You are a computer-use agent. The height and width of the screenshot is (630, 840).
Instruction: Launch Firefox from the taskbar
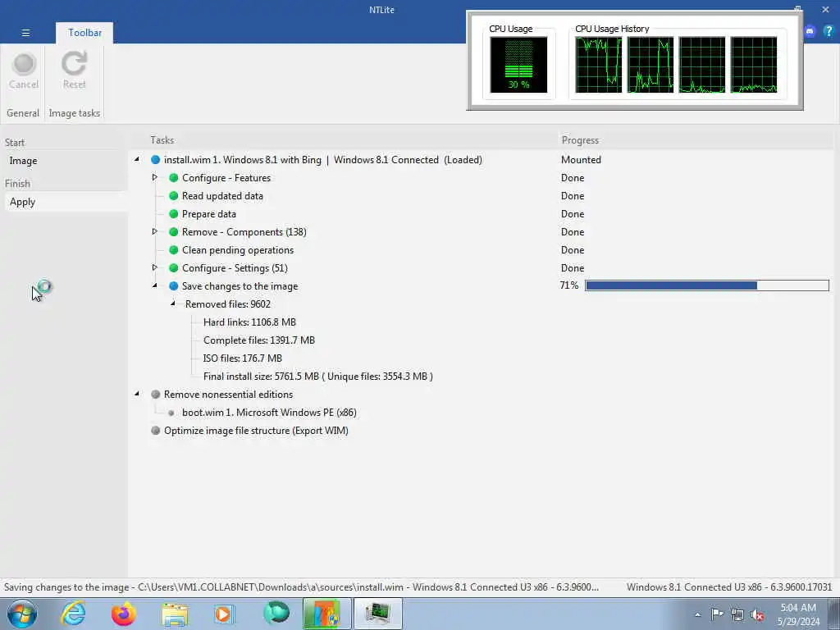tap(124, 614)
